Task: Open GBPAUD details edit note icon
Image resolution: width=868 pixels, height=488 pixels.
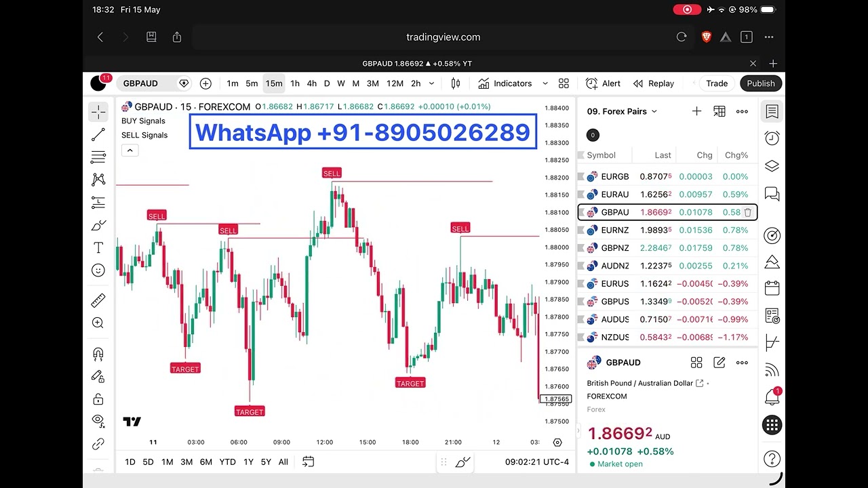Action: click(719, 363)
